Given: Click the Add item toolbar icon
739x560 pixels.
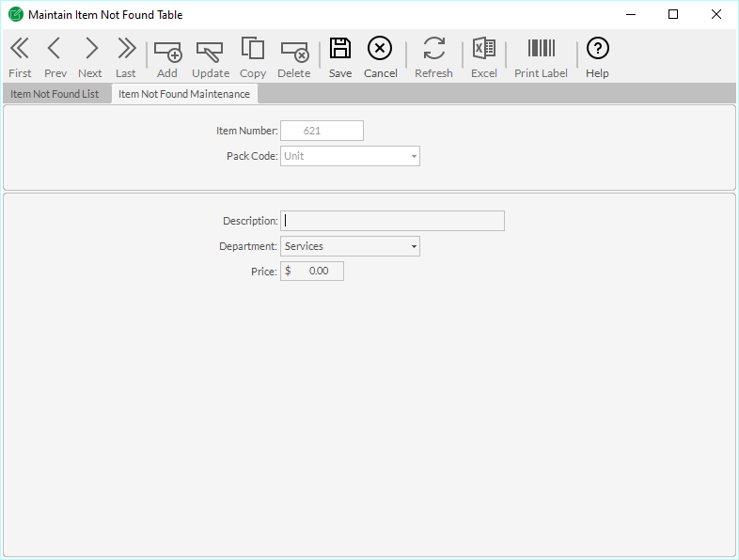Looking at the screenshot, I should tap(167, 57).
